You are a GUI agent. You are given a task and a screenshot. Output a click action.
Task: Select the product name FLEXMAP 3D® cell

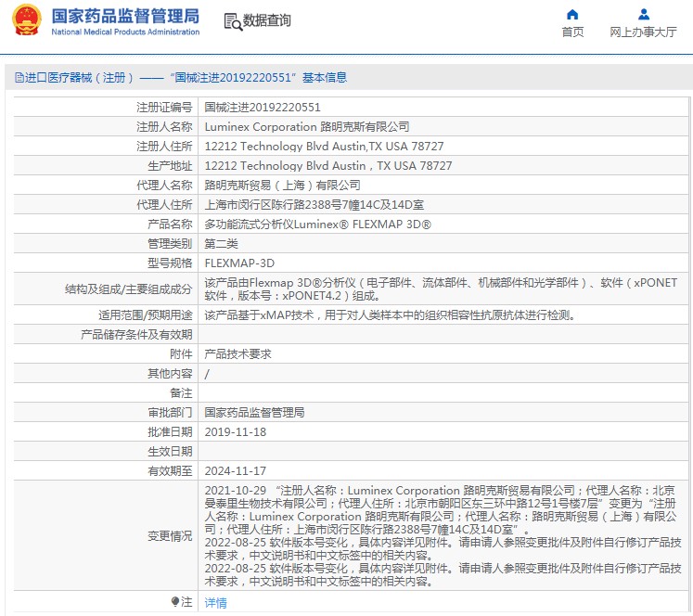[x=318, y=224]
